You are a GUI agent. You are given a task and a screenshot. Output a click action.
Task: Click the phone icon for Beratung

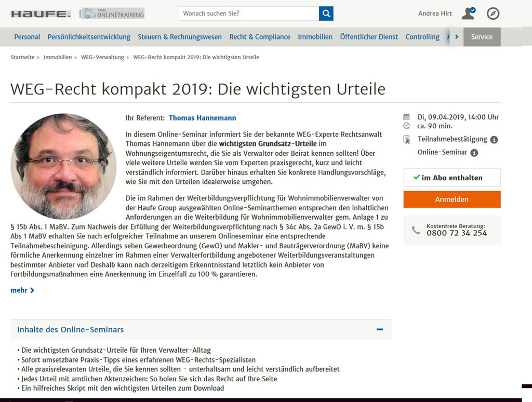416,230
